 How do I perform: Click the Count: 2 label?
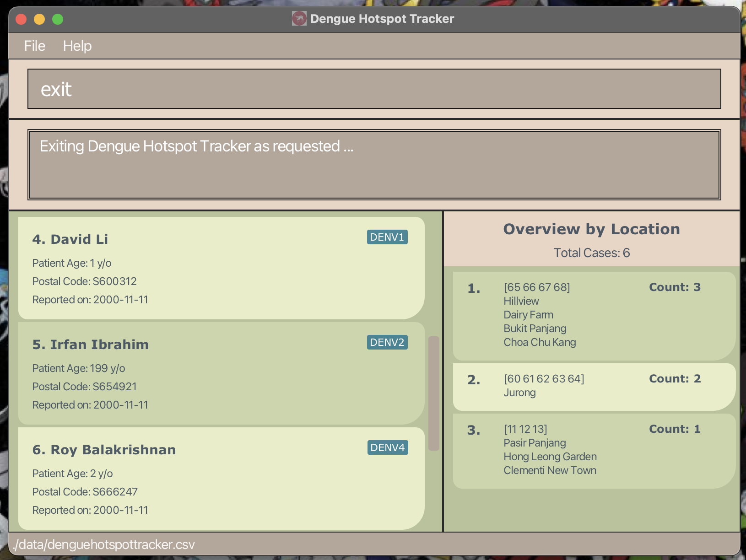(675, 379)
